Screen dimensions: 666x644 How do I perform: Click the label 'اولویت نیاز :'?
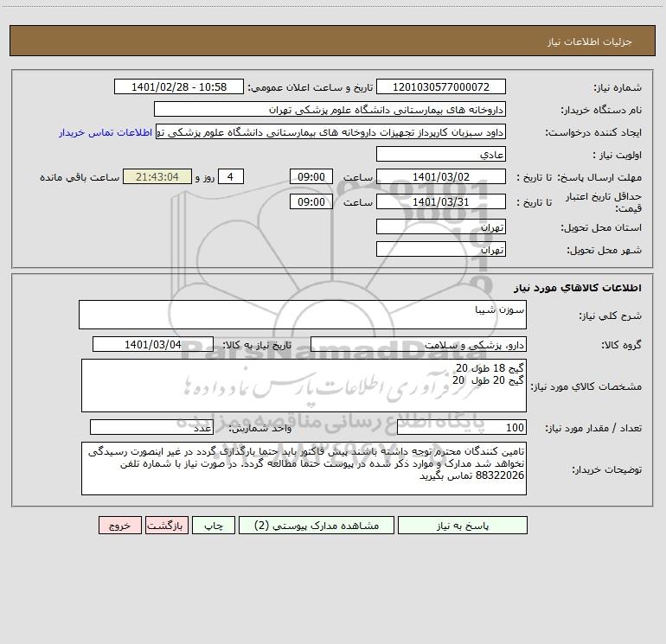pyautogui.click(x=618, y=156)
